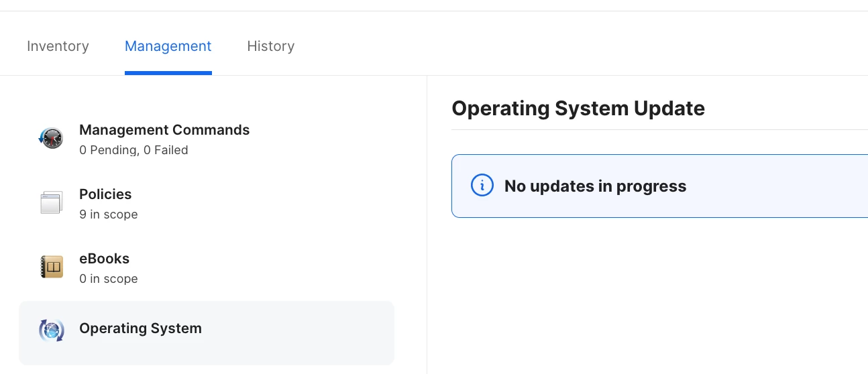Click the Operating System Update heading
Screen dimensions: 868x374
(578, 108)
